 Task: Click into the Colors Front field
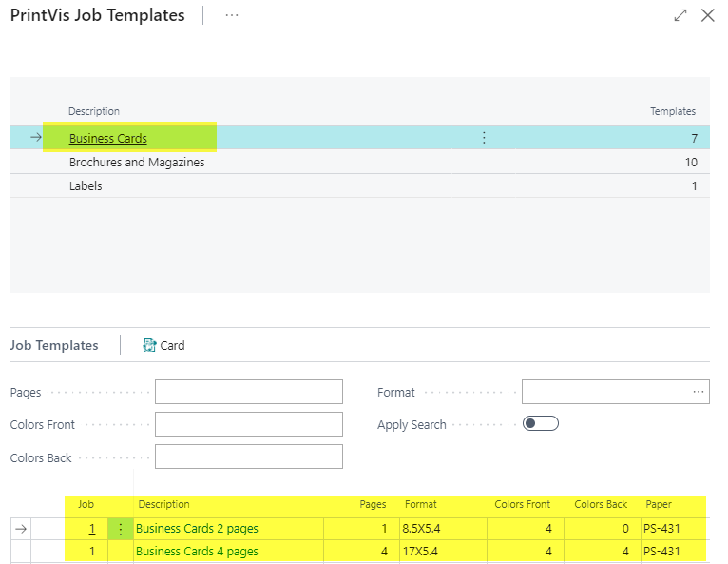(249, 424)
